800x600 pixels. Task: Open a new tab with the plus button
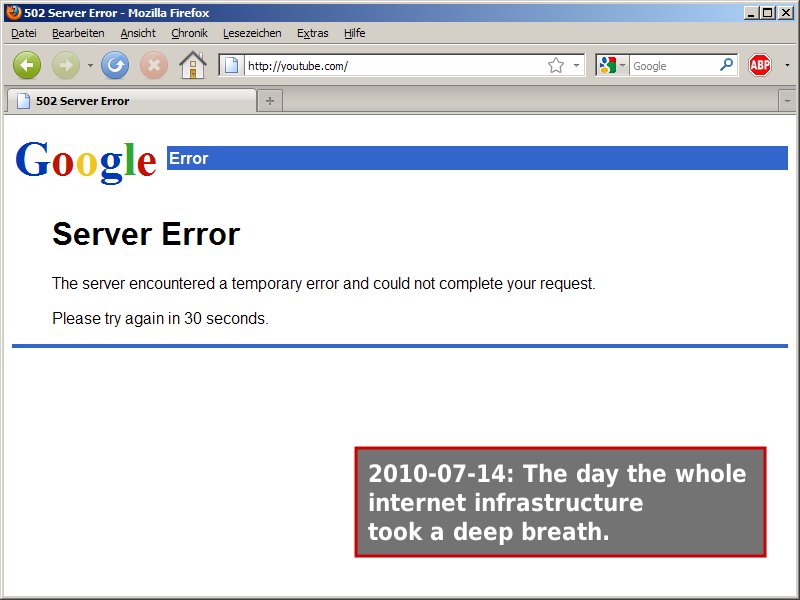(x=270, y=101)
